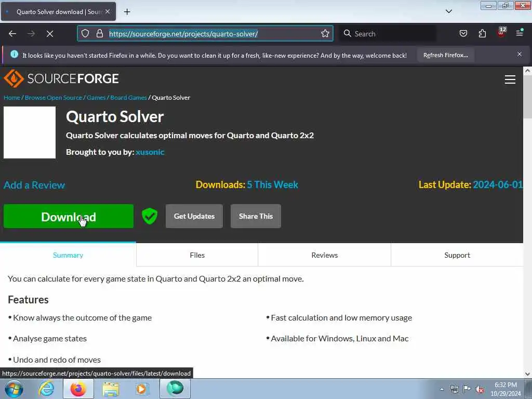This screenshot has height=399, width=532.
Task: Click 'Analyse game states' bullet text
Action: coord(50,339)
